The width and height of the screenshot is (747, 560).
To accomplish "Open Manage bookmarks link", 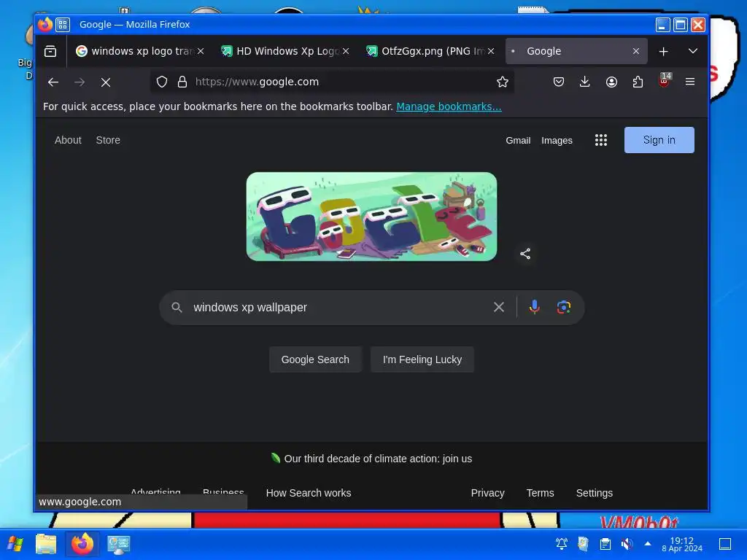I will pyautogui.click(x=449, y=106).
